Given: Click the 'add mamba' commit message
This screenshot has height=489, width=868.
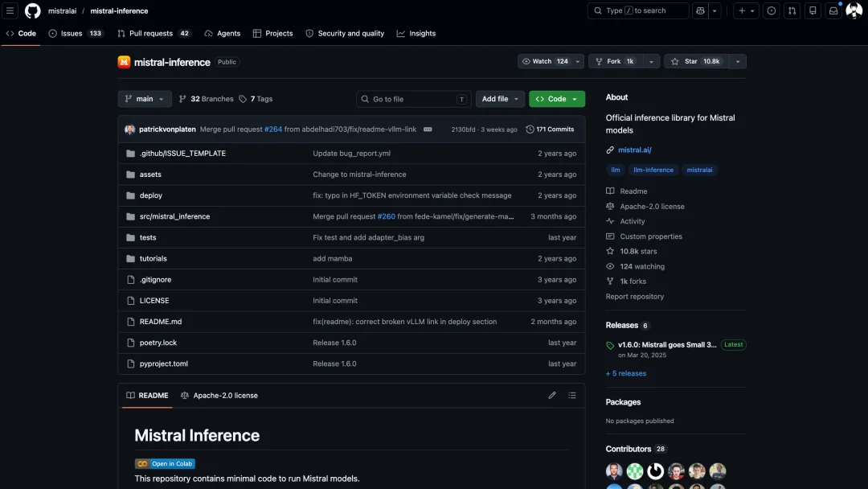Looking at the screenshot, I should [332, 259].
